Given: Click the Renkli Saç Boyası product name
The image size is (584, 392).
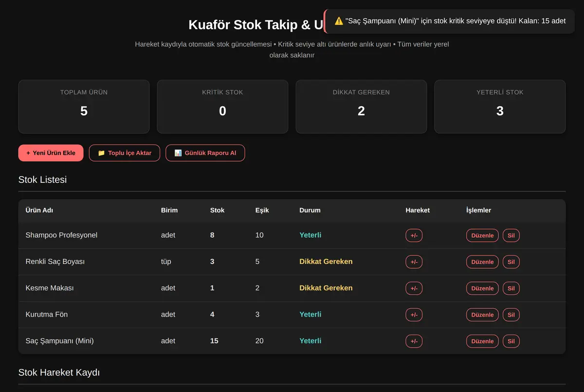Looking at the screenshot, I should 55,261.
